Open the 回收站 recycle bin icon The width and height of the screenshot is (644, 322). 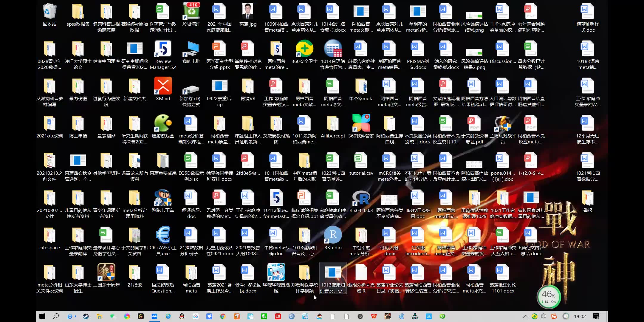coord(49,15)
